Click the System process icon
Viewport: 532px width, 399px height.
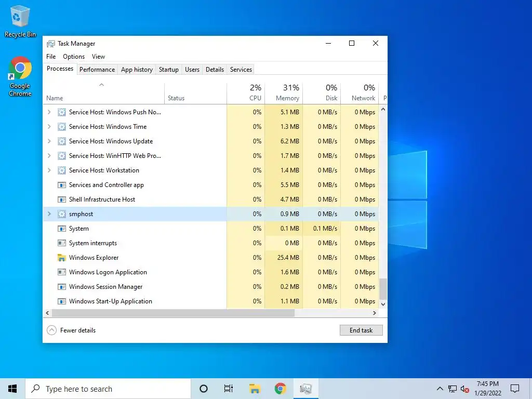pos(62,229)
